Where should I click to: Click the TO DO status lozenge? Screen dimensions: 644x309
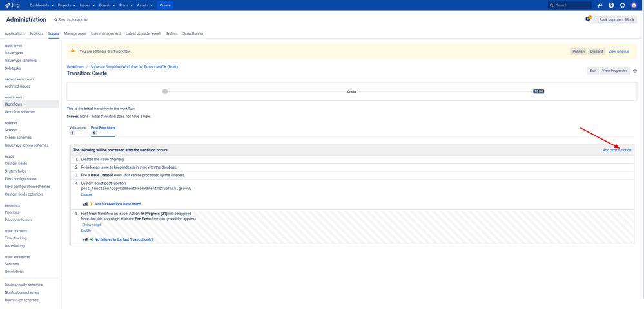click(538, 91)
